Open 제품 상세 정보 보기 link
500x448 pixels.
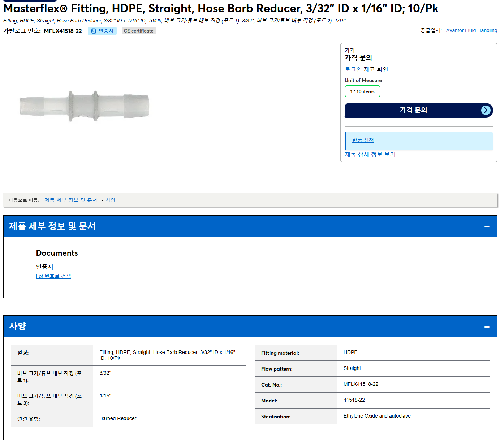(x=370, y=154)
